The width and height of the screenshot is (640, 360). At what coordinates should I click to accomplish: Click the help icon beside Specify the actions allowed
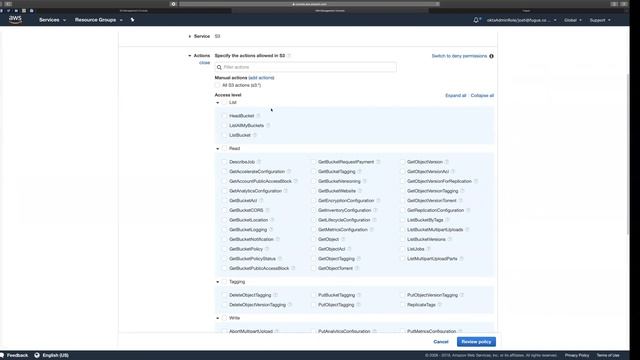pos(289,56)
